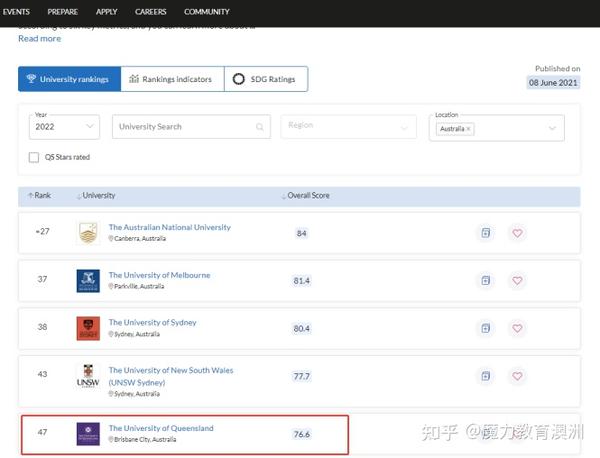Click overall score 77.7
The height and width of the screenshot is (458, 600).
(x=302, y=377)
